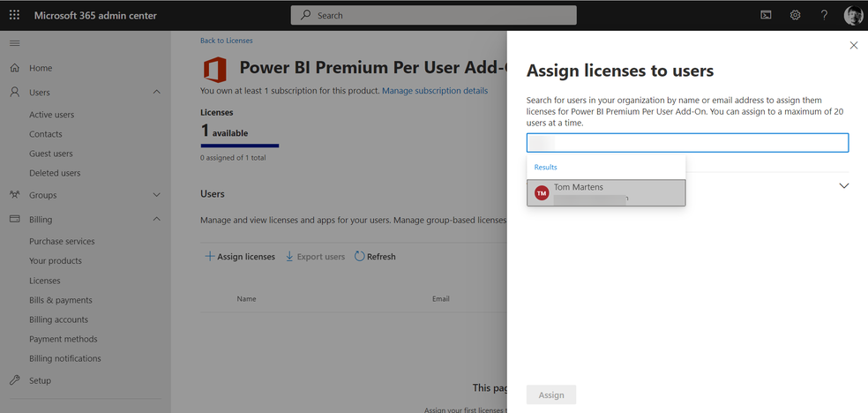Open Billing notifications page
868x413 pixels.
point(65,358)
